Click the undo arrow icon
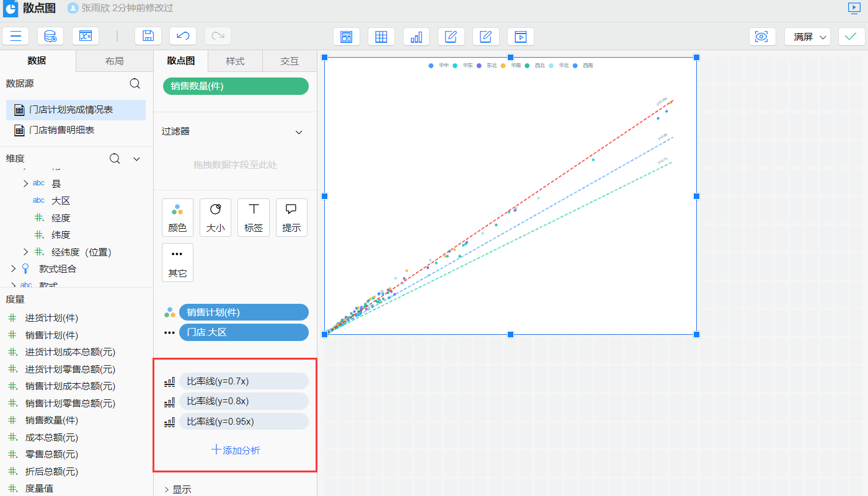This screenshot has width=868, height=496. pos(183,36)
